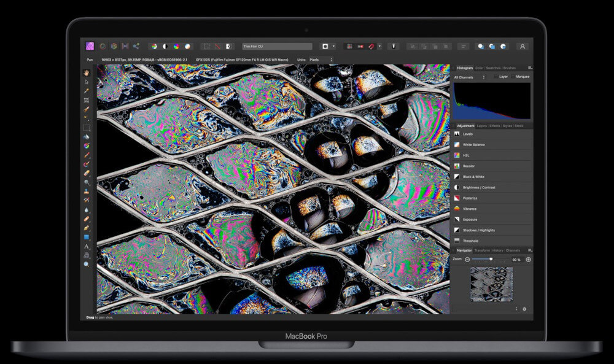The width and height of the screenshot is (614, 364).
Task: Select the Pen tool
Action: 87,228
